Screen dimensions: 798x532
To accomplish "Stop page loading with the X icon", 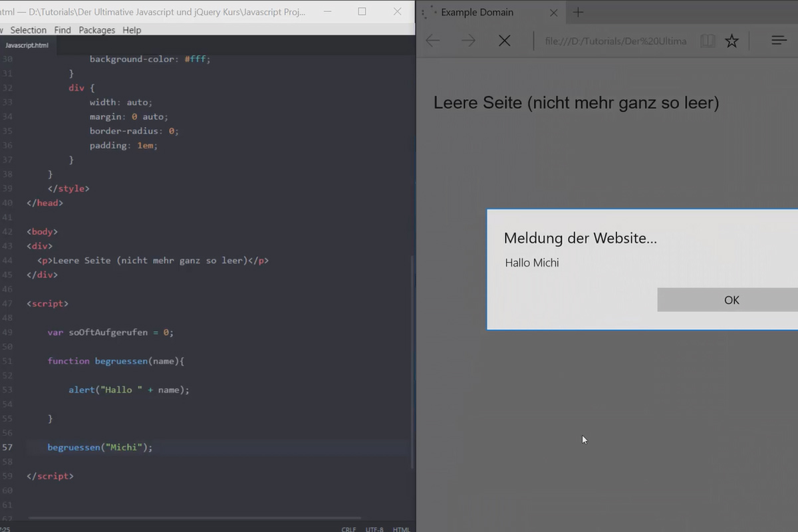I will pyautogui.click(x=505, y=41).
